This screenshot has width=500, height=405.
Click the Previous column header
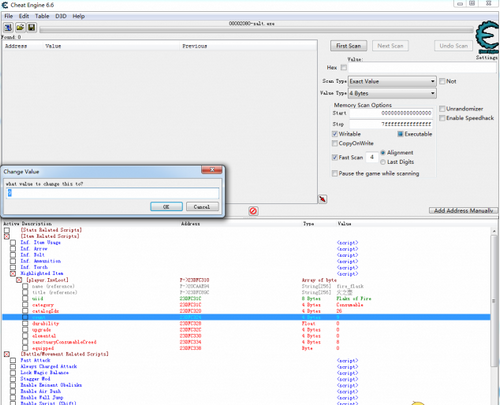(195, 46)
